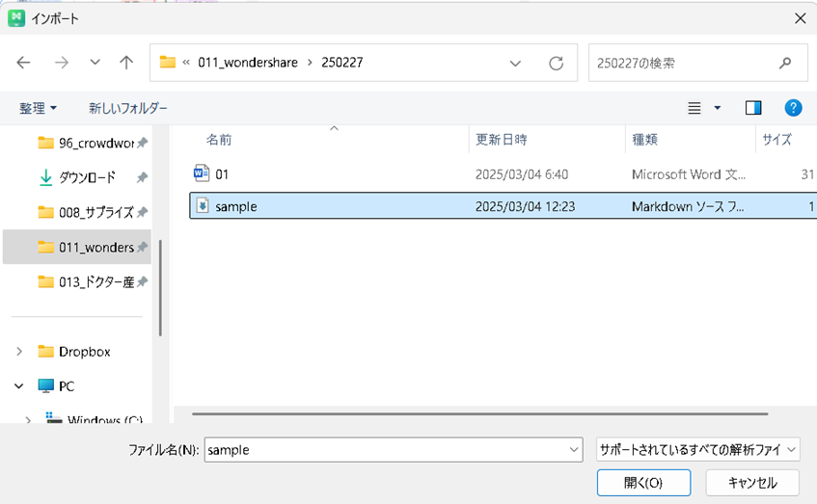Click pin icon beside 011_wonders
The image size is (817, 504).
pyautogui.click(x=142, y=248)
